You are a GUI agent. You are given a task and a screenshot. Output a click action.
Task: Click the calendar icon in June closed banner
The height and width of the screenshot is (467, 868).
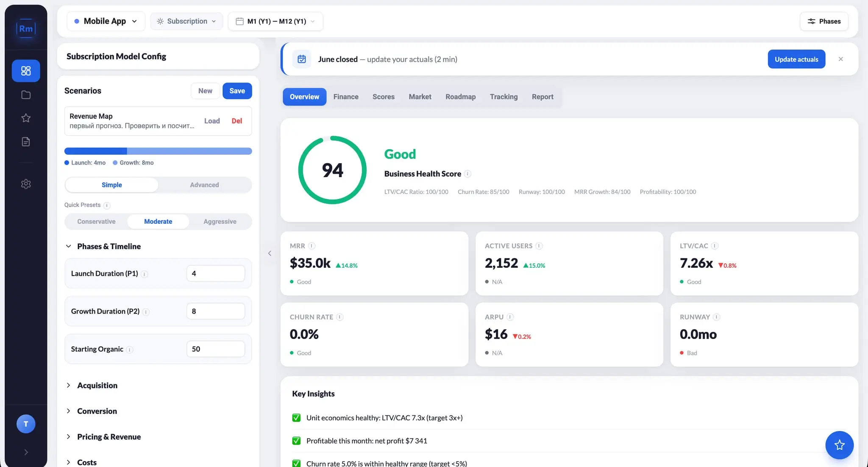(x=302, y=59)
